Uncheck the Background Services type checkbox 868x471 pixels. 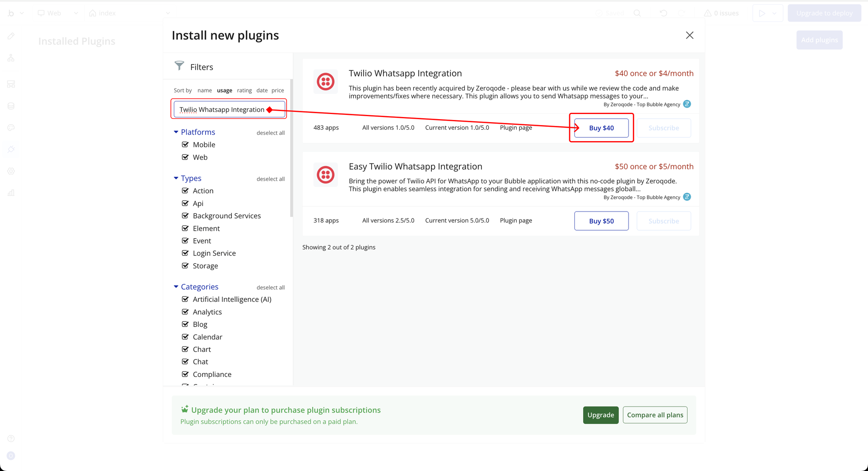point(185,216)
